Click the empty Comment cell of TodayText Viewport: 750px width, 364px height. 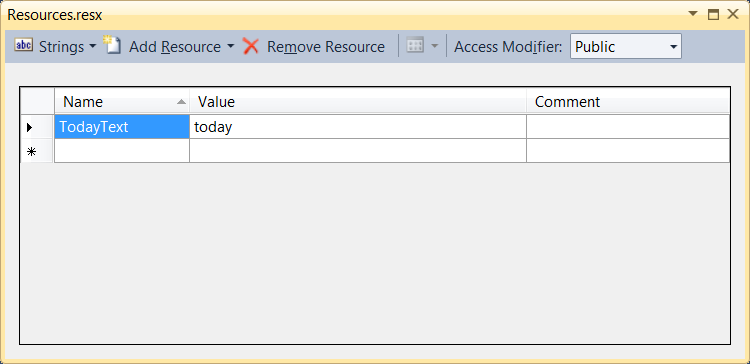(628, 127)
